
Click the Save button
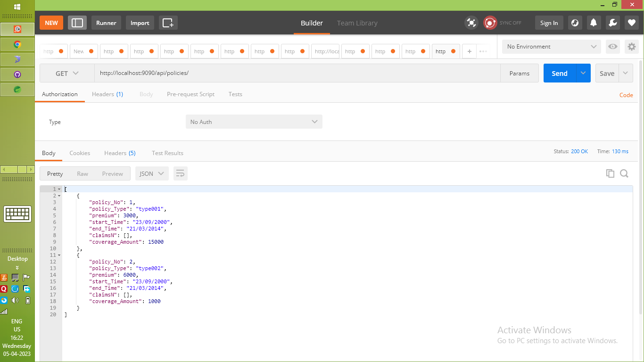[607, 74]
